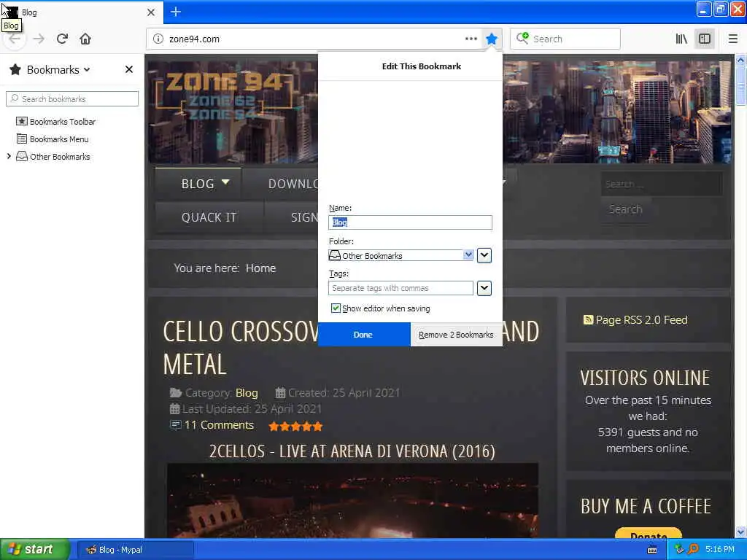Open the DOWNLOADS site menu item
This screenshot has width=747, height=560.
pyautogui.click(x=293, y=184)
